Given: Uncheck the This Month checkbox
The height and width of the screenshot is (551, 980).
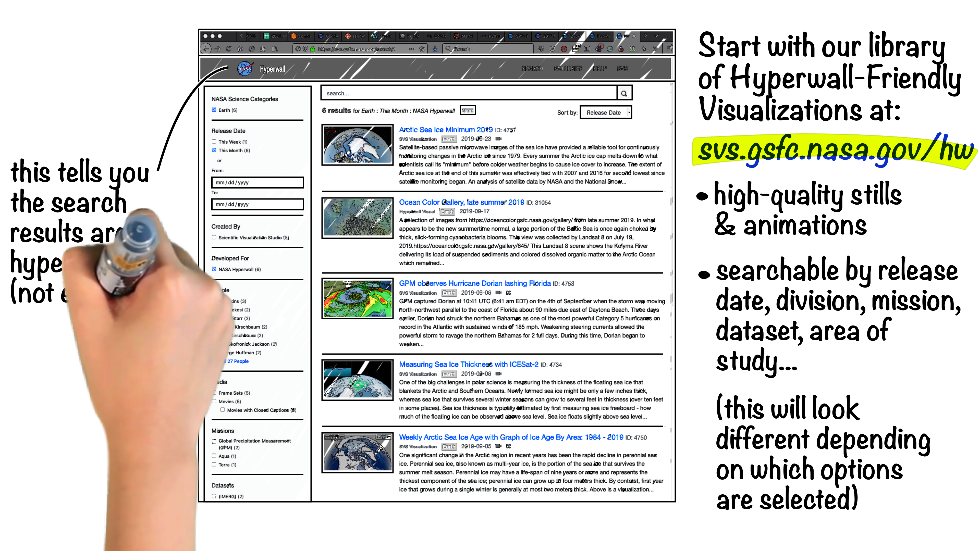Looking at the screenshot, I should tap(214, 150).
